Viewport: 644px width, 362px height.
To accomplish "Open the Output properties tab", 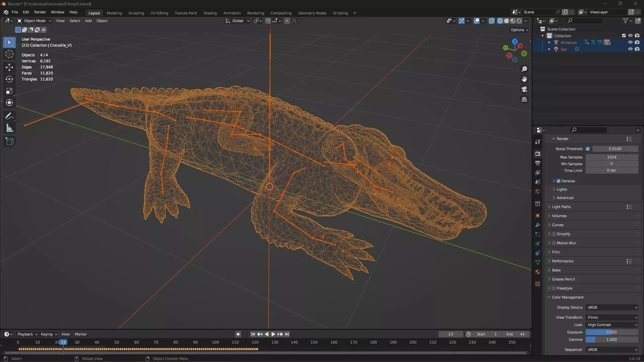I will tap(538, 163).
